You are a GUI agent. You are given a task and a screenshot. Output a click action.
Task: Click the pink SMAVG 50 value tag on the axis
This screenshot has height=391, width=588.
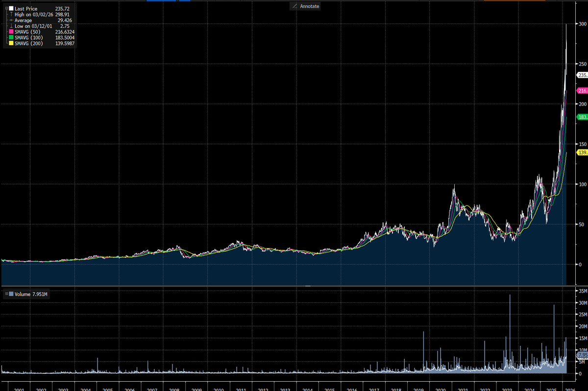[582, 91]
